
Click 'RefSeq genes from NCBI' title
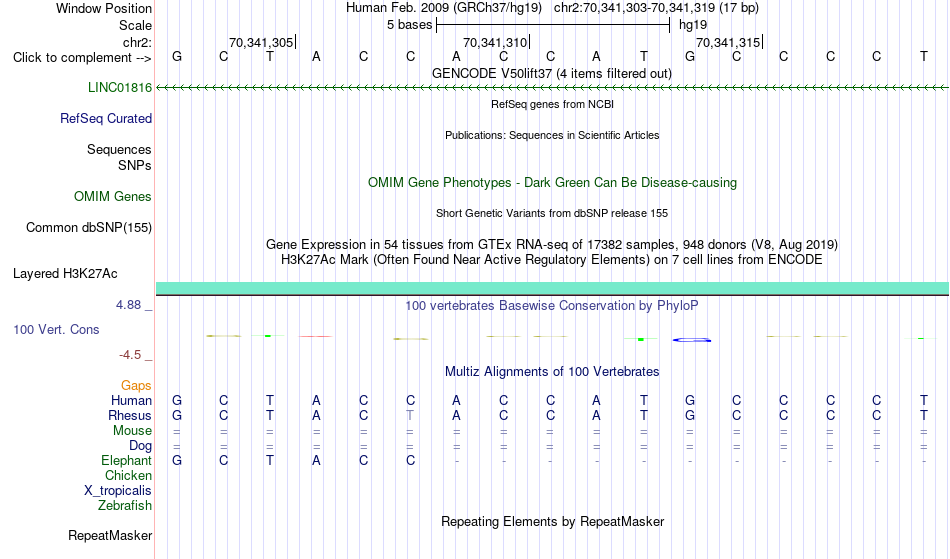click(553, 104)
